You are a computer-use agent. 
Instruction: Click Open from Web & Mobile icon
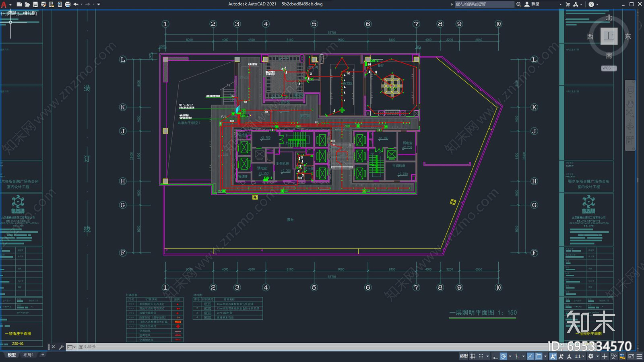[x=52, y=4]
